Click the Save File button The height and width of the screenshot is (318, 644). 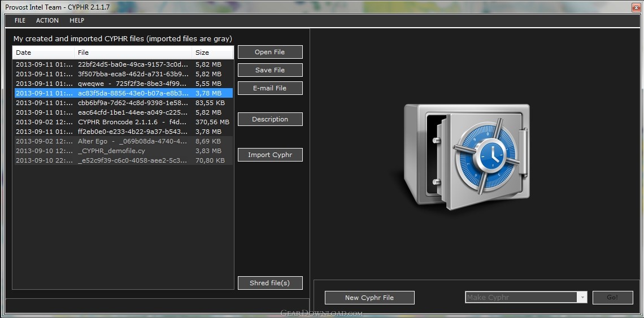click(270, 70)
